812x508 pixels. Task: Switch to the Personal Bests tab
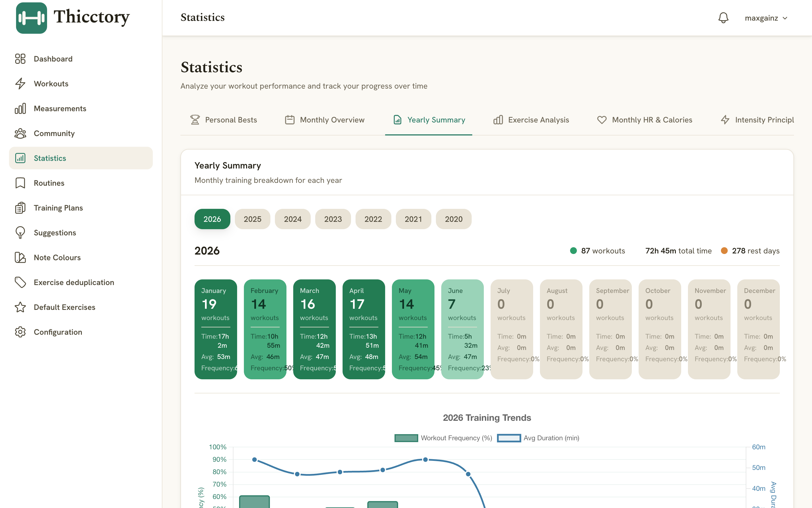click(224, 120)
